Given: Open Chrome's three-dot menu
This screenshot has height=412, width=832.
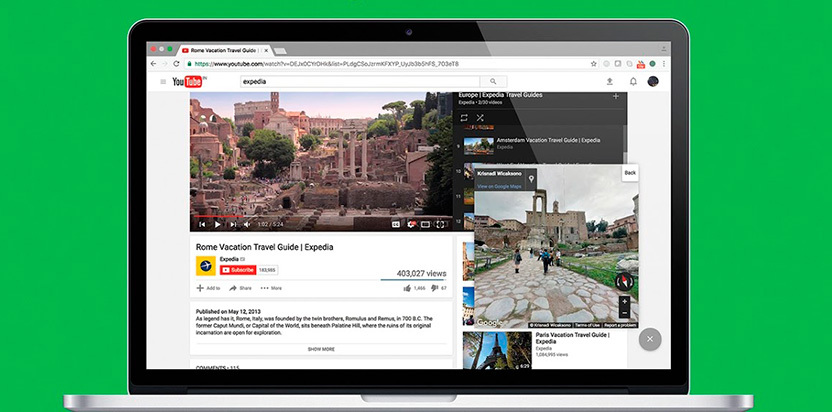Looking at the screenshot, I should click(663, 64).
